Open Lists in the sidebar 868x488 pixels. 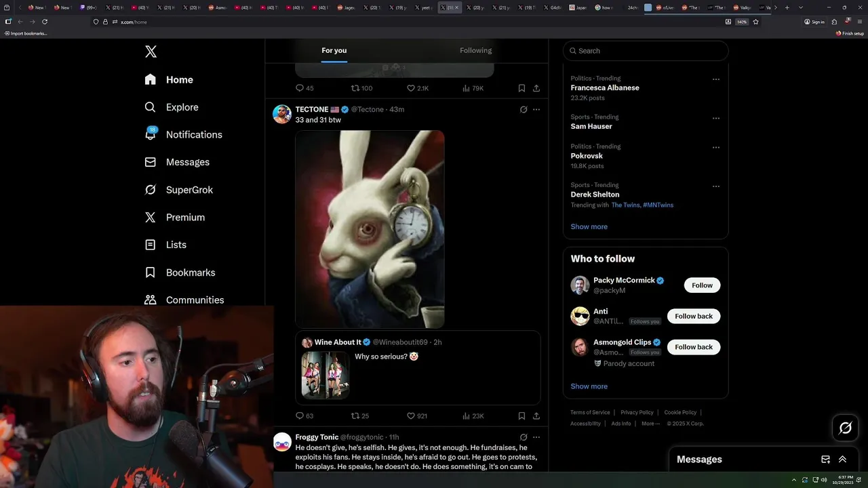click(x=165, y=245)
